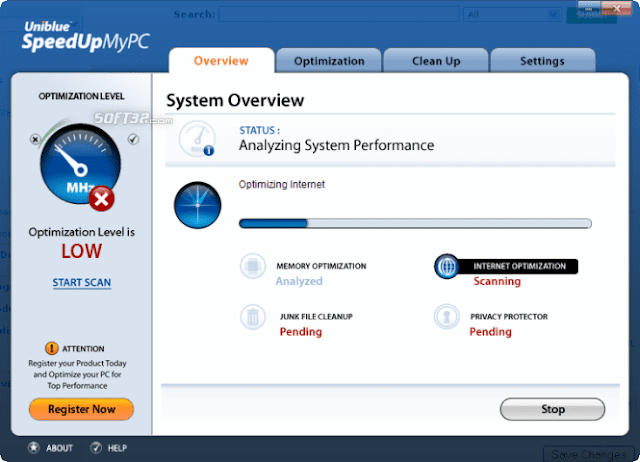The height and width of the screenshot is (462, 640).
Task: Close the SpeedUpMyPC window
Action: pyautogui.click(x=616, y=8)
